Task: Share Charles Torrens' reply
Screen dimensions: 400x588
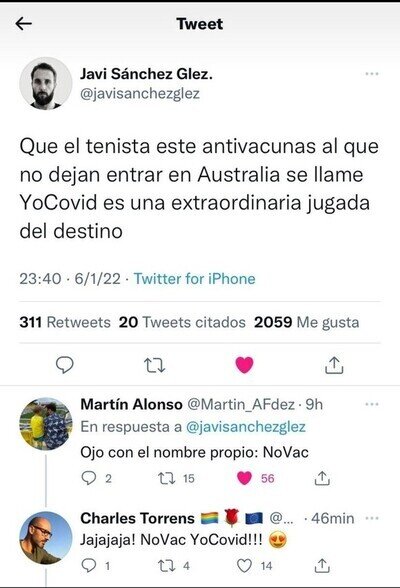Action: [x=322, y=566]
